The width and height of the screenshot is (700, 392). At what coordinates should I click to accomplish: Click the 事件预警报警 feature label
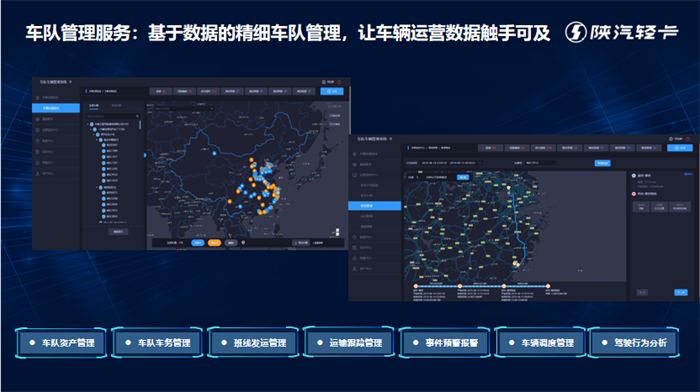[x=452, y=343]
